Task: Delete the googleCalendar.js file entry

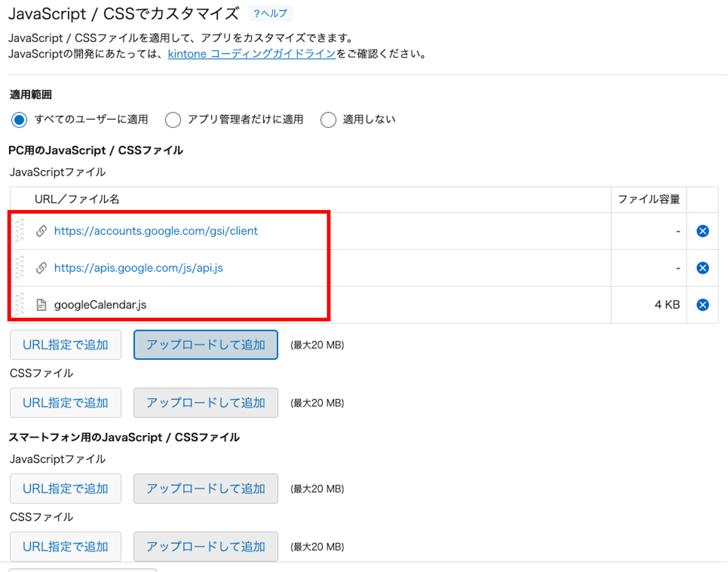Action: coord(703,305)
